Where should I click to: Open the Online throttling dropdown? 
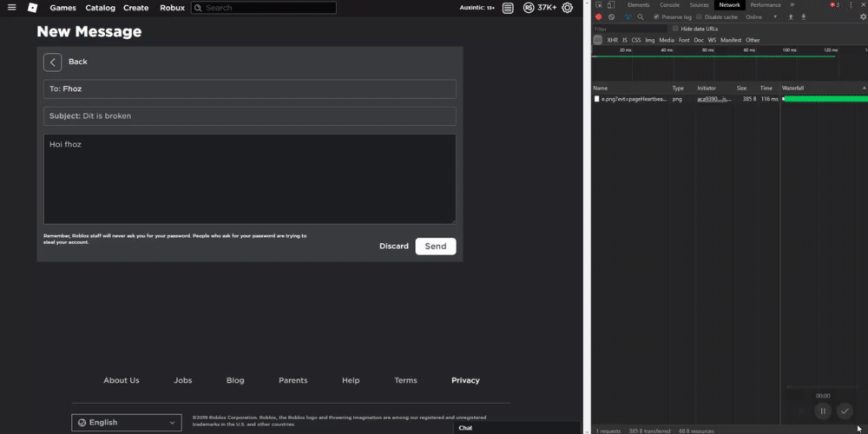[761, 17]
